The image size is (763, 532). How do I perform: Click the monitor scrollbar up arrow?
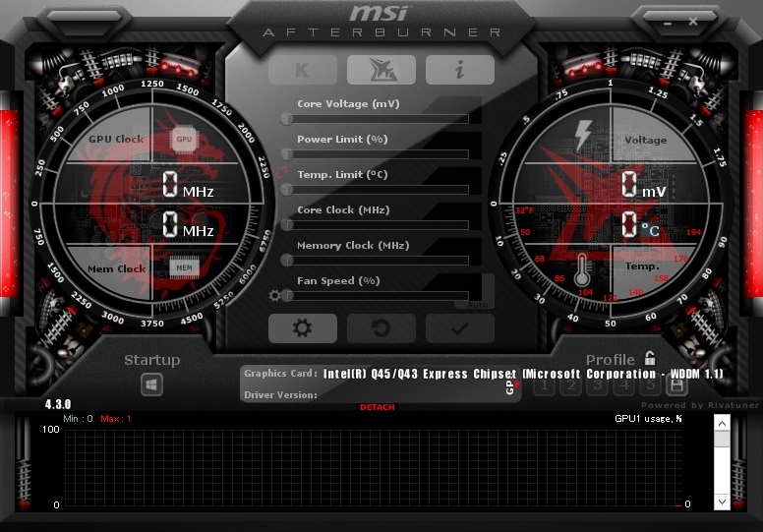tap(722, 423)
